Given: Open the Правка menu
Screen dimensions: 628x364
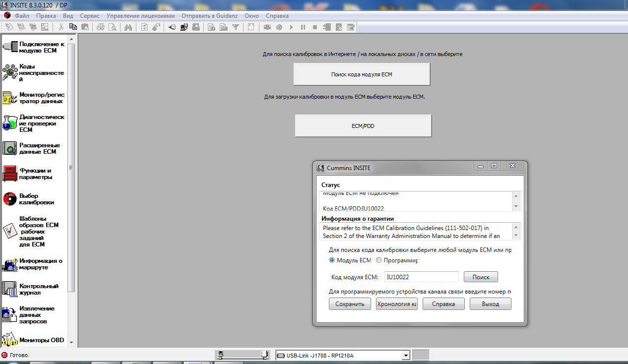Looking at the screenshot, I should click(x=46, y=16).
